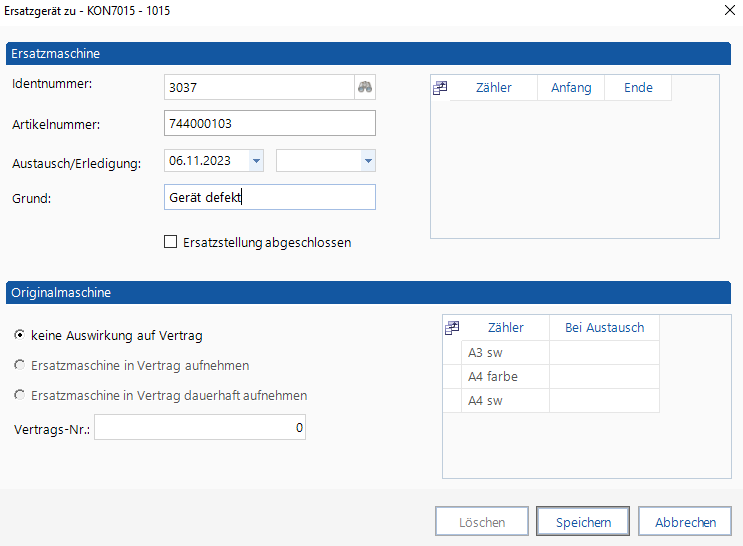Enable the Ersatzstellung abgeschlossen checkbox

(170, 242)
